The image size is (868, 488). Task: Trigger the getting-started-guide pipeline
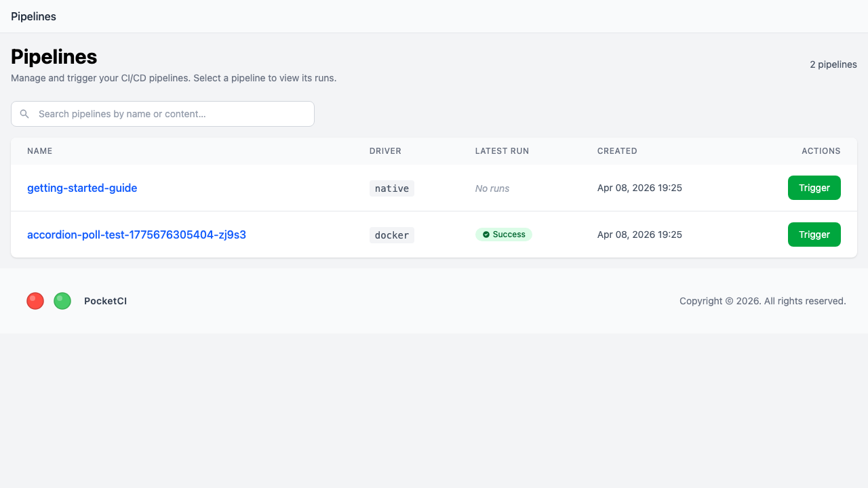(814, 188)
